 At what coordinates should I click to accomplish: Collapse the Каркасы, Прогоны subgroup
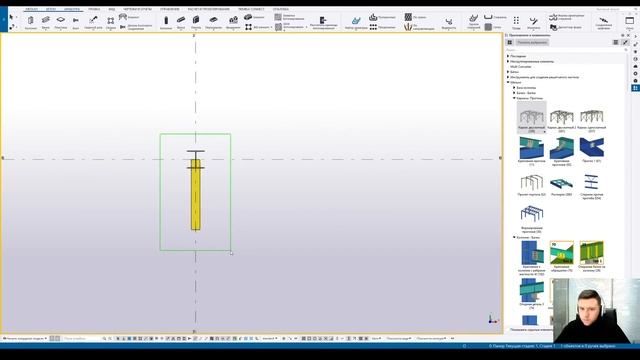tap(514, 98)
